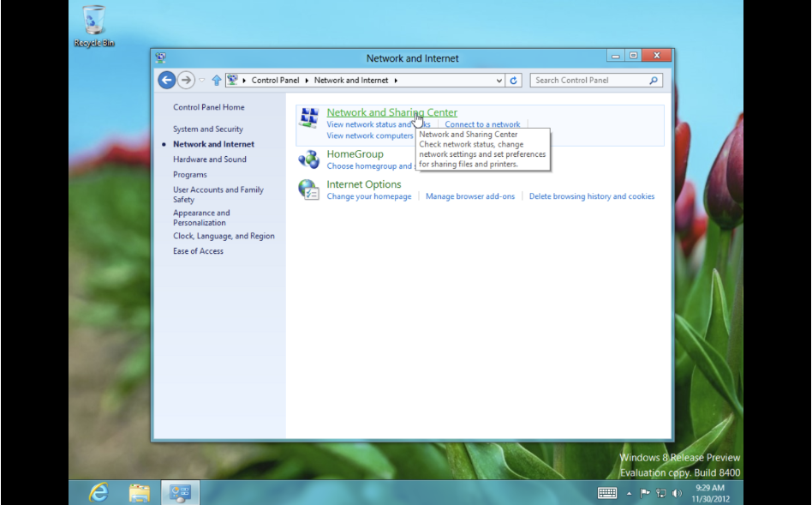Click the Network and Sharing Center icon
Viewport: 812px width, 505px height.
coord(308,118)
